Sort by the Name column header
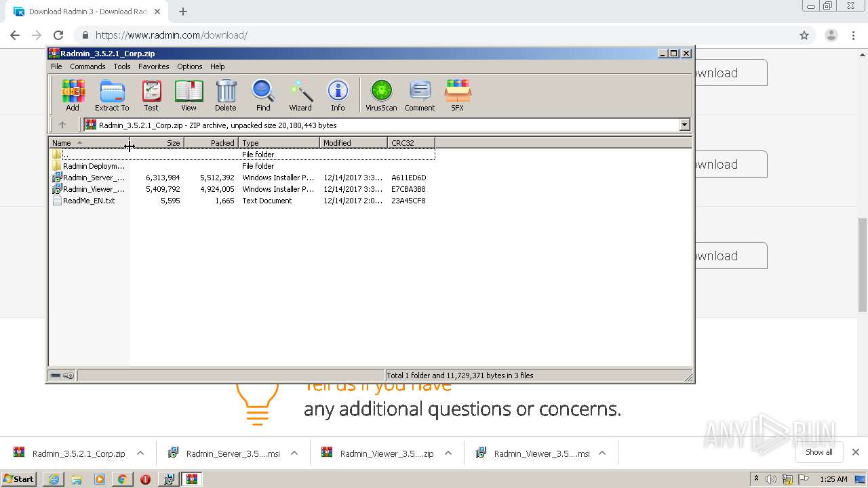868x488 pixels. [89, 143]
